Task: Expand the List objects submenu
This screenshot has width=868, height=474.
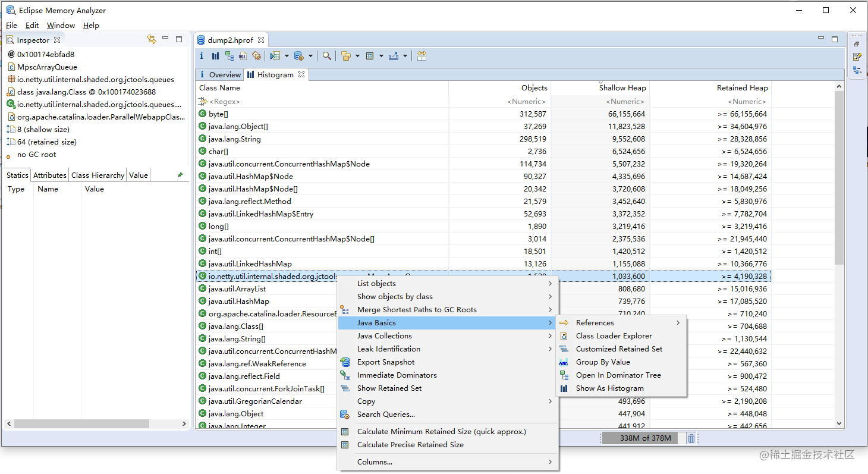Action: (447, 284)
